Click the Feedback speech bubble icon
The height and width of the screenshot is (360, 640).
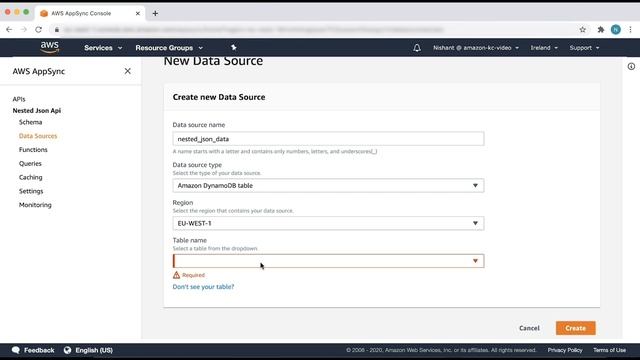[x=16, y=350]
